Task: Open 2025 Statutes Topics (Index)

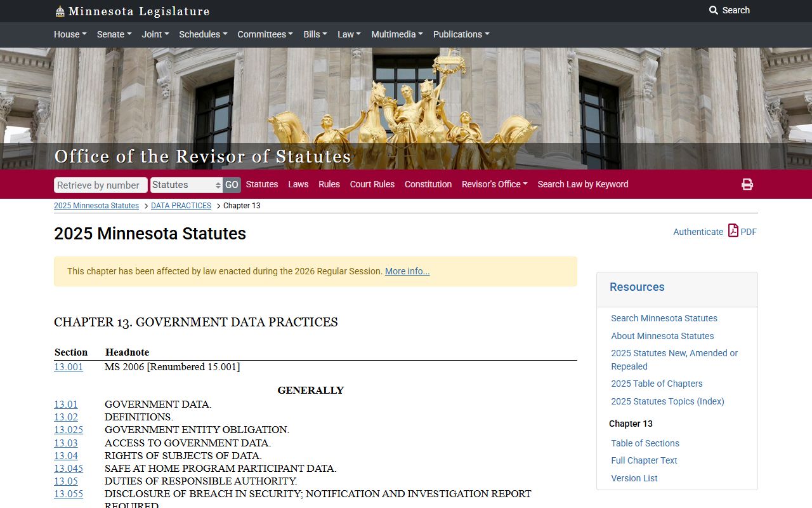Action: (667, 401)
